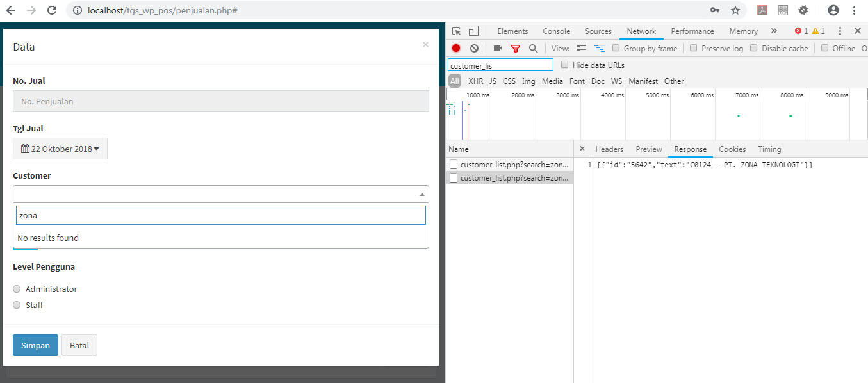This screenshot has width=868, height=383.
Task: Bookmark this page with star icon
Action: coord(735,10)
